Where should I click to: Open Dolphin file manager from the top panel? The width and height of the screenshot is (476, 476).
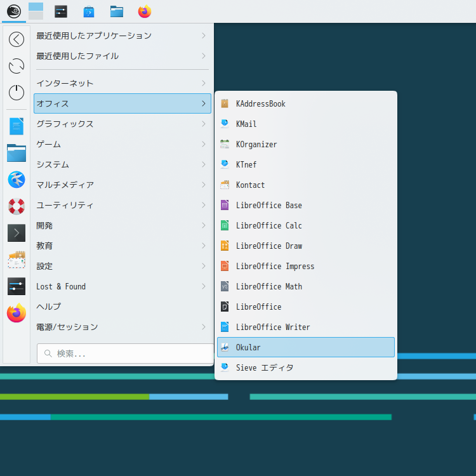click(117, 11)
